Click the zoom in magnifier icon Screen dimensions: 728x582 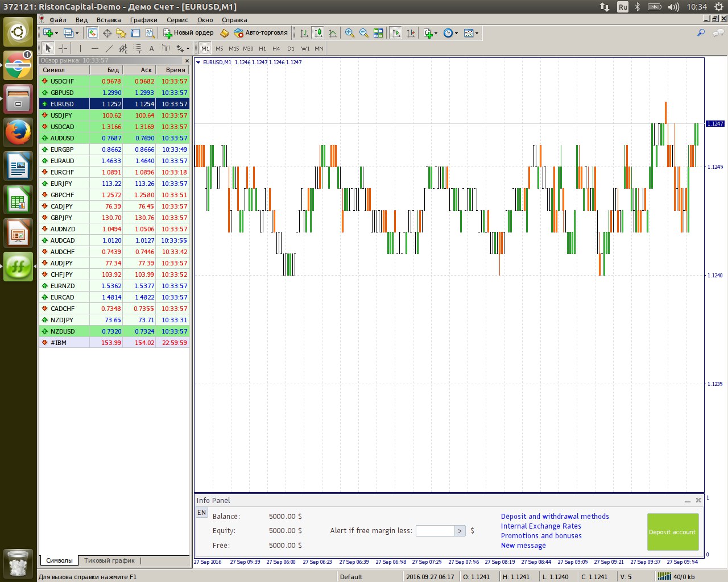tap(349, 33)
